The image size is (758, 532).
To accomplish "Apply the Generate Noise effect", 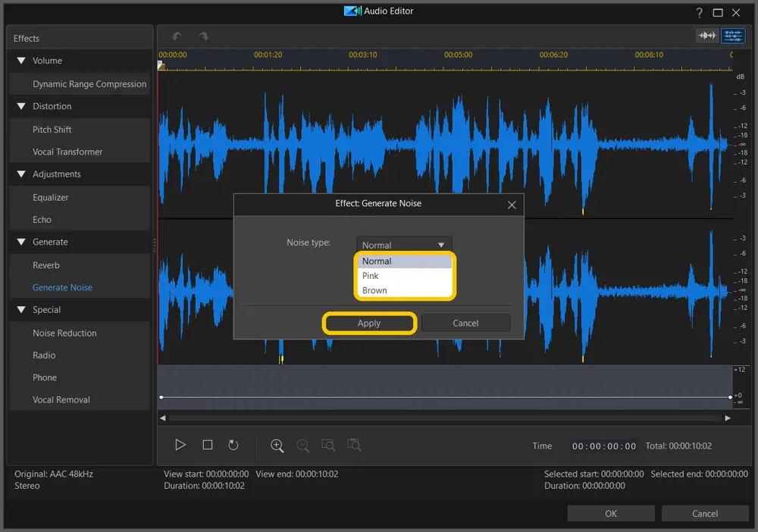I will 369,324.
